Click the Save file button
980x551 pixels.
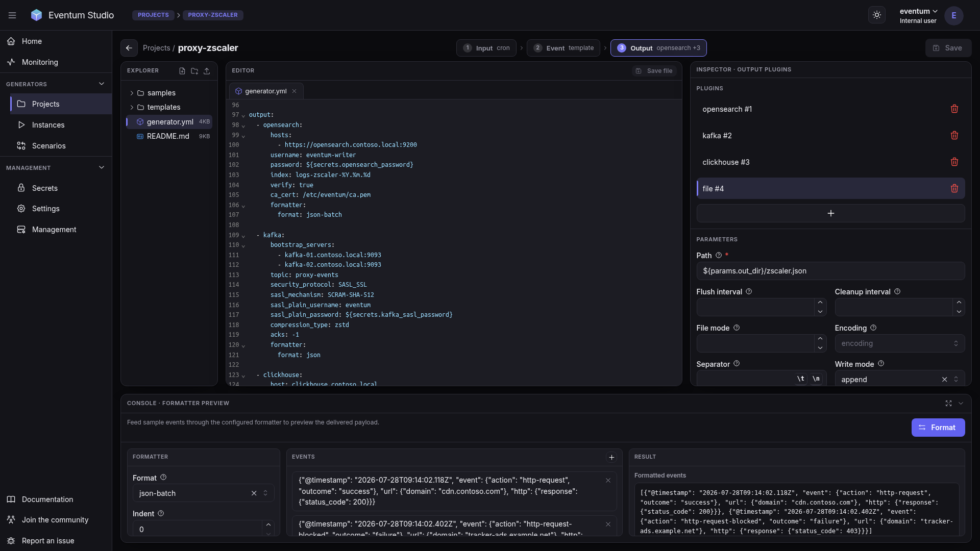pos(654,71)
